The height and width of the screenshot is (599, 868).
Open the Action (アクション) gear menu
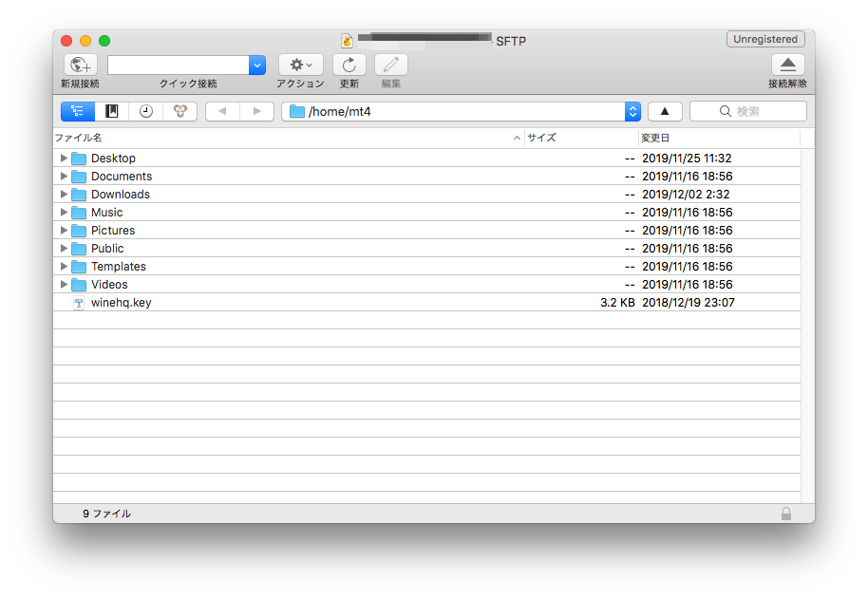coord(301,66)
